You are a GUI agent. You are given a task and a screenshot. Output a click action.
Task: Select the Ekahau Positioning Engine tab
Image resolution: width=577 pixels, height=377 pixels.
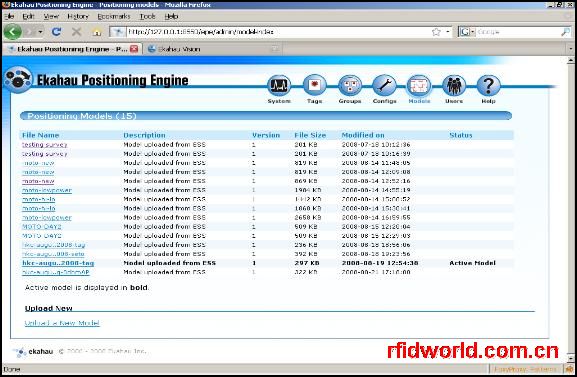point(72,49)
